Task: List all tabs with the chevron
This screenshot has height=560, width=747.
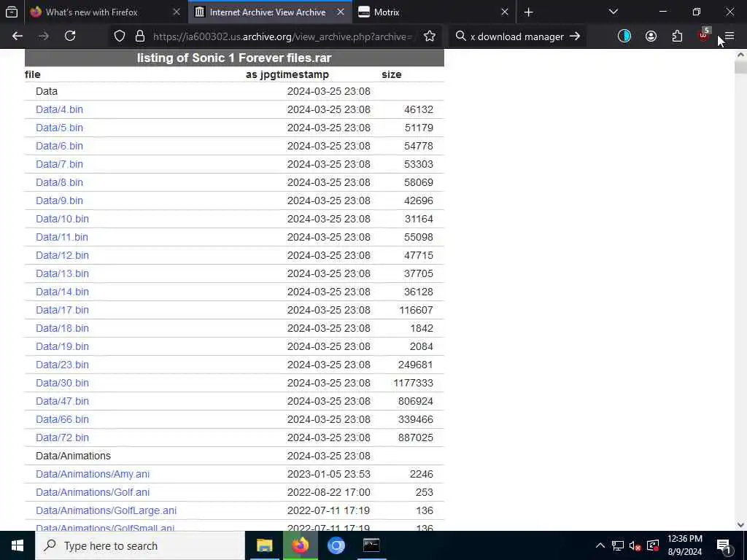Action: pos(614,12)
